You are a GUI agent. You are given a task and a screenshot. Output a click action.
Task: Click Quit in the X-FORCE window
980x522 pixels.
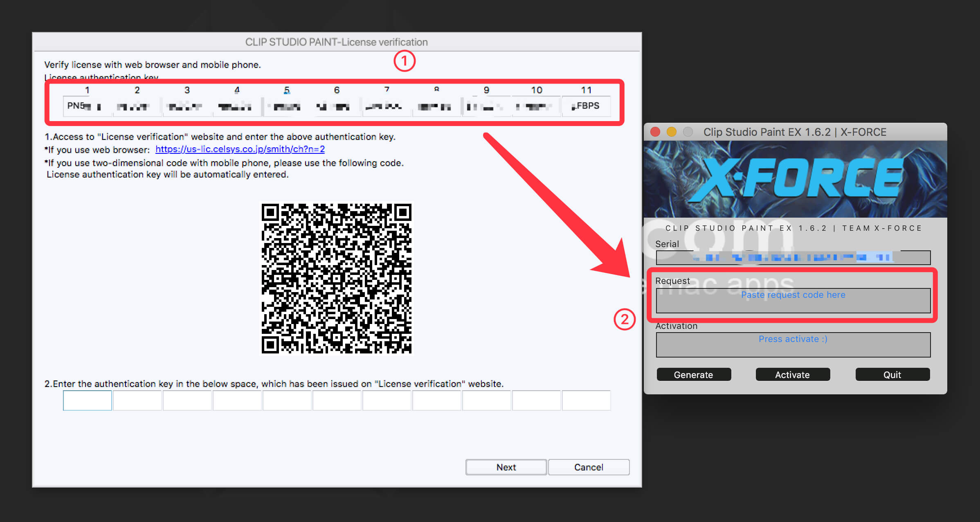[892, 374]
